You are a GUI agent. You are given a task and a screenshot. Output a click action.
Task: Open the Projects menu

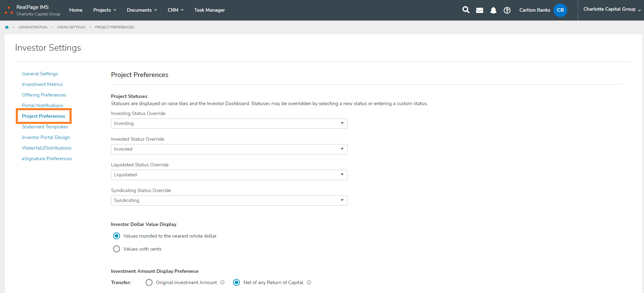pos(105,10)
